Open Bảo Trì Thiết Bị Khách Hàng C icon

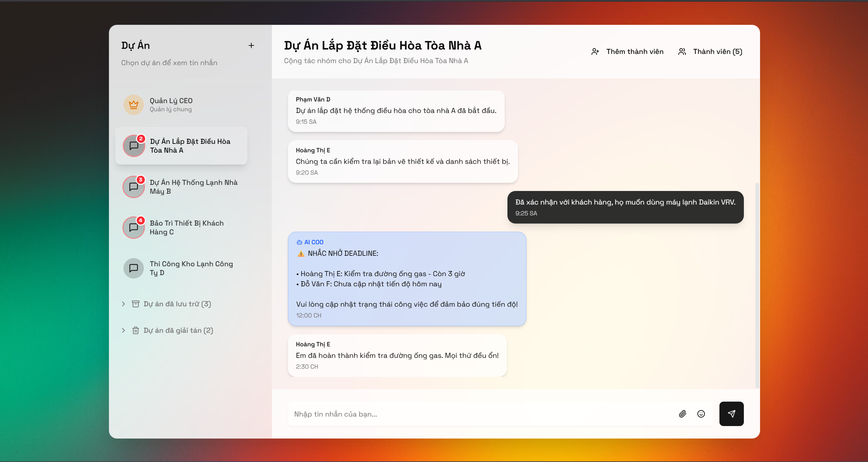coord(133,227)
